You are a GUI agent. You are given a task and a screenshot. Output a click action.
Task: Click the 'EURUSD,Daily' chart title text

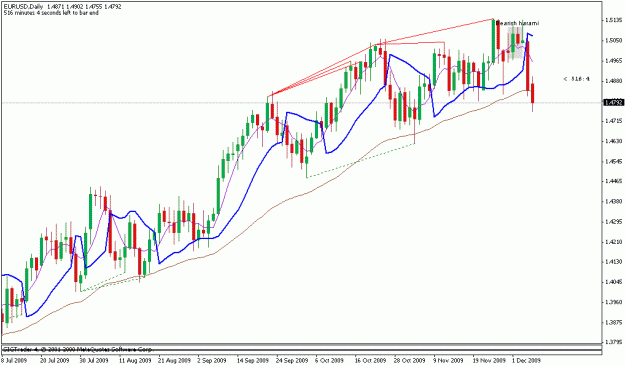click(x=23, y=7)
